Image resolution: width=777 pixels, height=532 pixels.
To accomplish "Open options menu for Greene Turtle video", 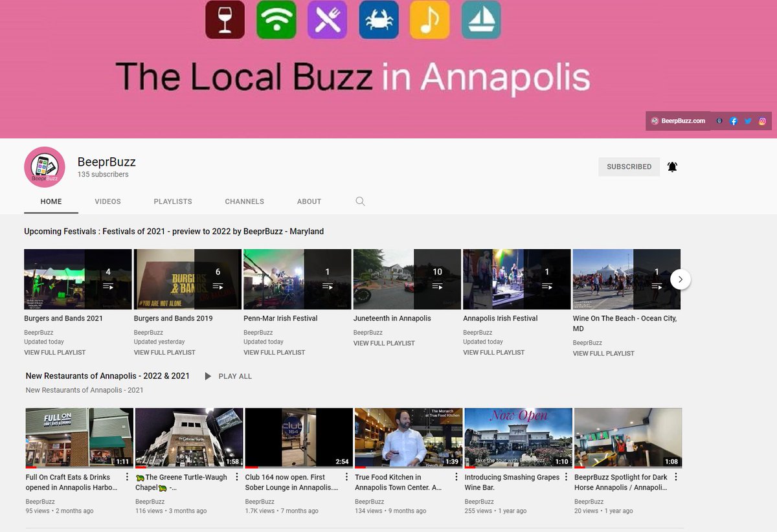I will pos(236,478).
